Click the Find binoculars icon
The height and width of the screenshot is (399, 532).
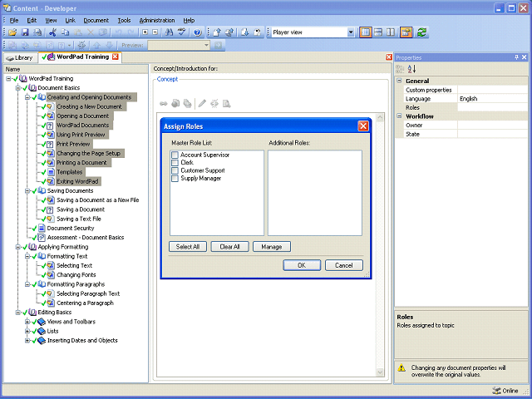pos(169,32)
